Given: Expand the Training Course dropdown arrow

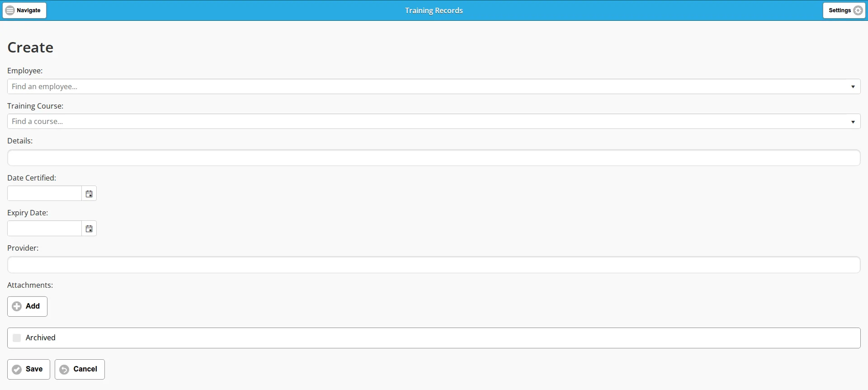Looking at the screenshot, I should click(853, 121).
